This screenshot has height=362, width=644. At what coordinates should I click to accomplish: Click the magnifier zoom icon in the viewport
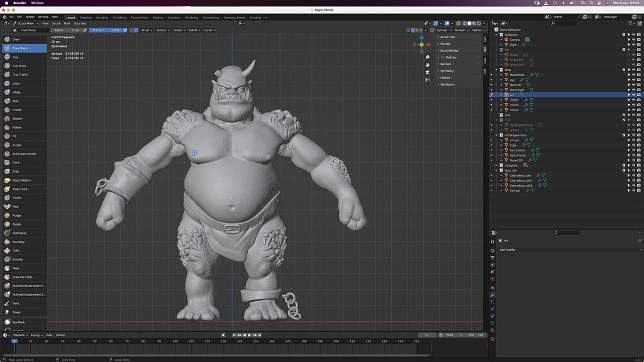coord(427,57)
